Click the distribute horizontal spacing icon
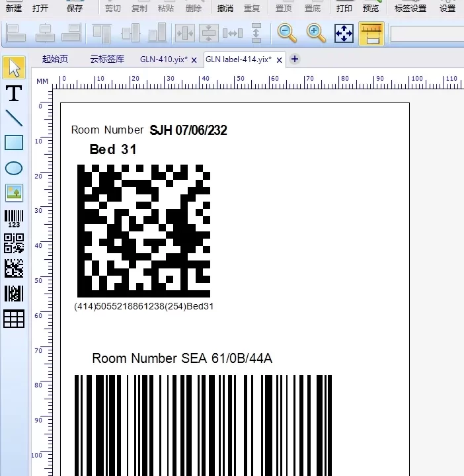This screenshot has height=476, width=464. (233, 33)
